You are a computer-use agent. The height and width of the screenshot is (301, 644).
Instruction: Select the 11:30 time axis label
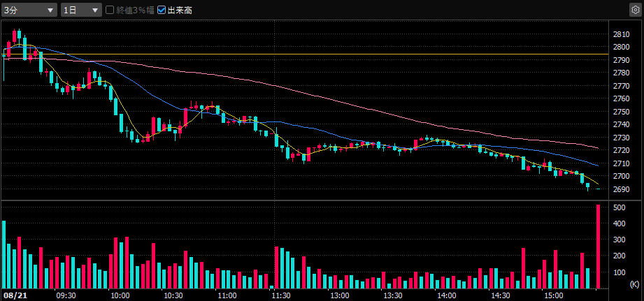(x=281, y=295)
